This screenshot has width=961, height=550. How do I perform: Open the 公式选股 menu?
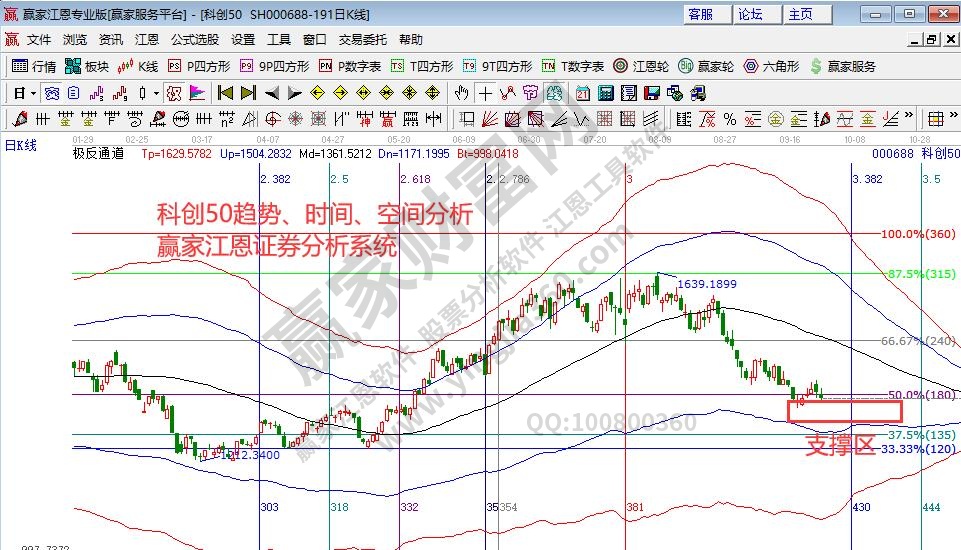[x=194, y=40]
